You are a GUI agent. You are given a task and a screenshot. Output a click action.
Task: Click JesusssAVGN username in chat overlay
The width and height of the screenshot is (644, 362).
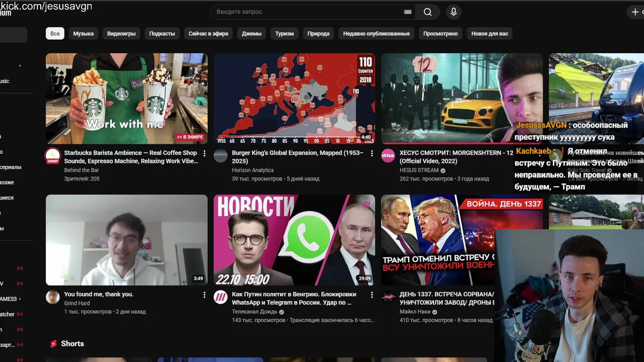pos(541,125)
